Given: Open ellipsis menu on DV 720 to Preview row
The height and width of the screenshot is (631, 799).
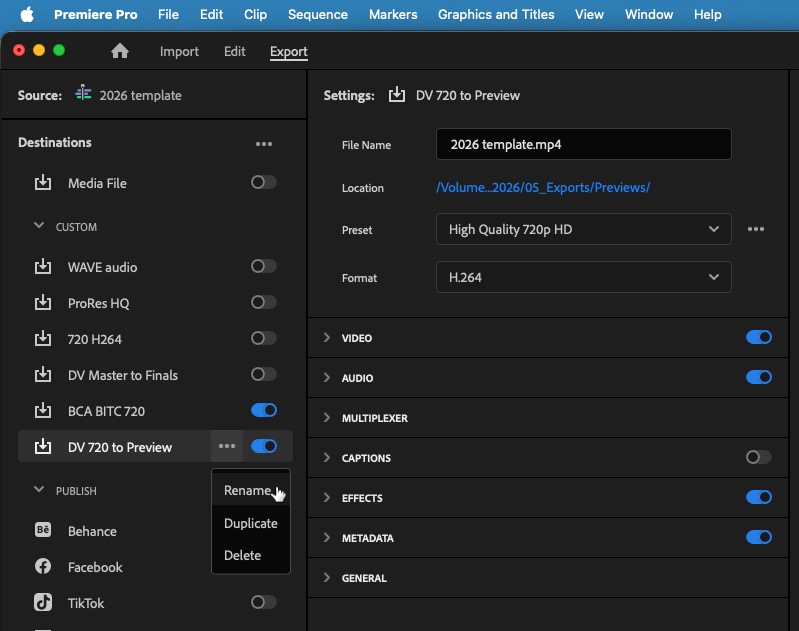Looking at the screenshot, I should 227,446.
